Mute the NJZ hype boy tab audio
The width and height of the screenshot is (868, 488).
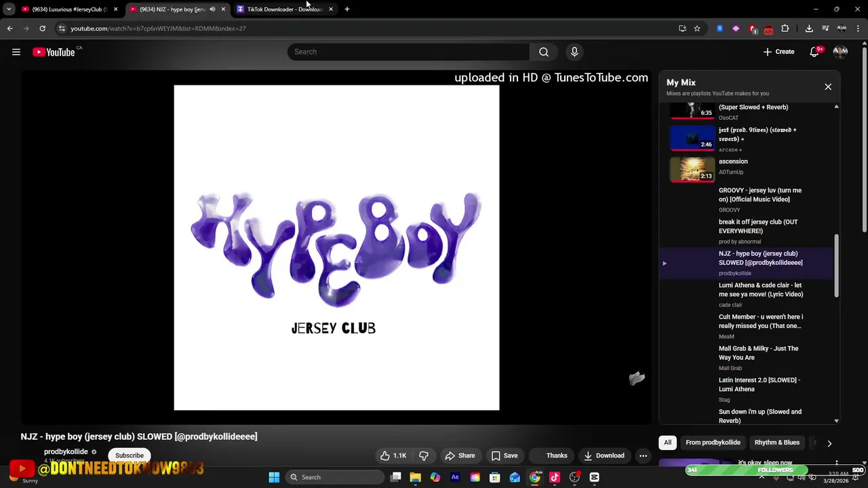coord(212,9)
